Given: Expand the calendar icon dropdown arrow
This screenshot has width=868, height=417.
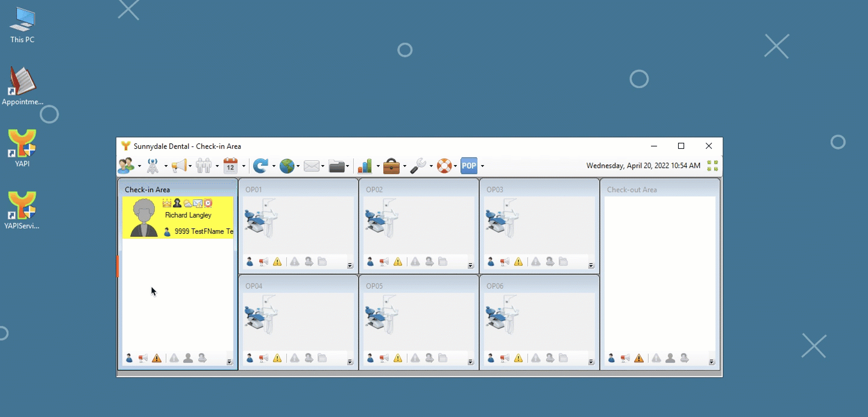Looking at the screenshot, I should (x=244, y=166).
